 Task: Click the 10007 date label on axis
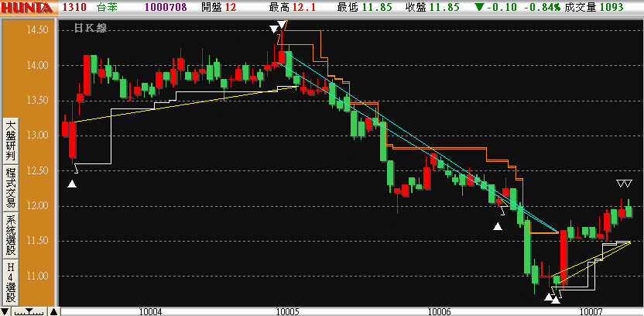(592, 311)
